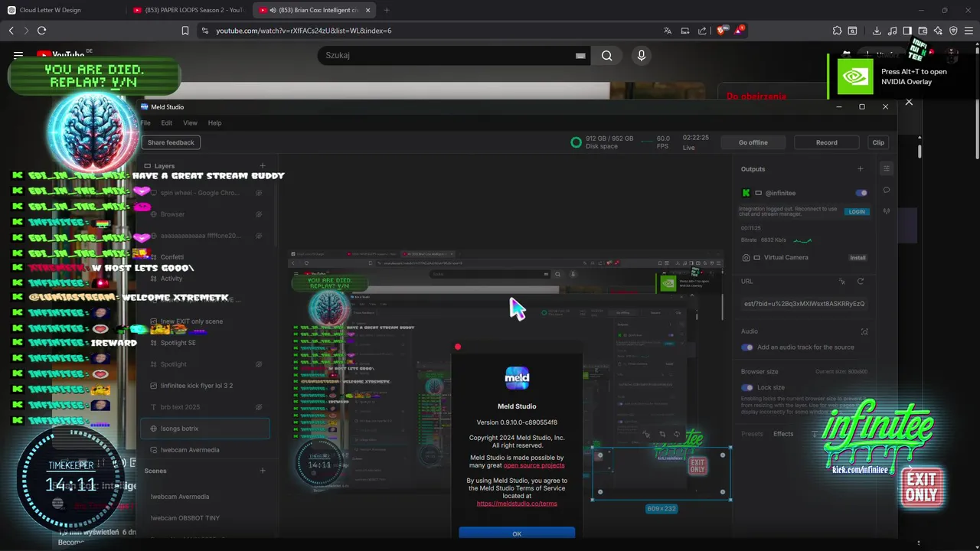
Task: Click the audio monitor icon beside Audio
Action: coord(864,331)
